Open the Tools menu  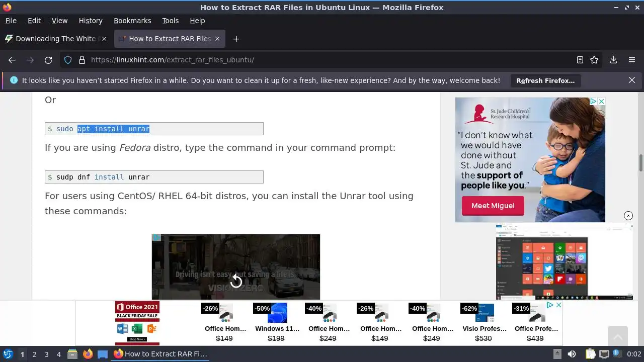[170, 21]
